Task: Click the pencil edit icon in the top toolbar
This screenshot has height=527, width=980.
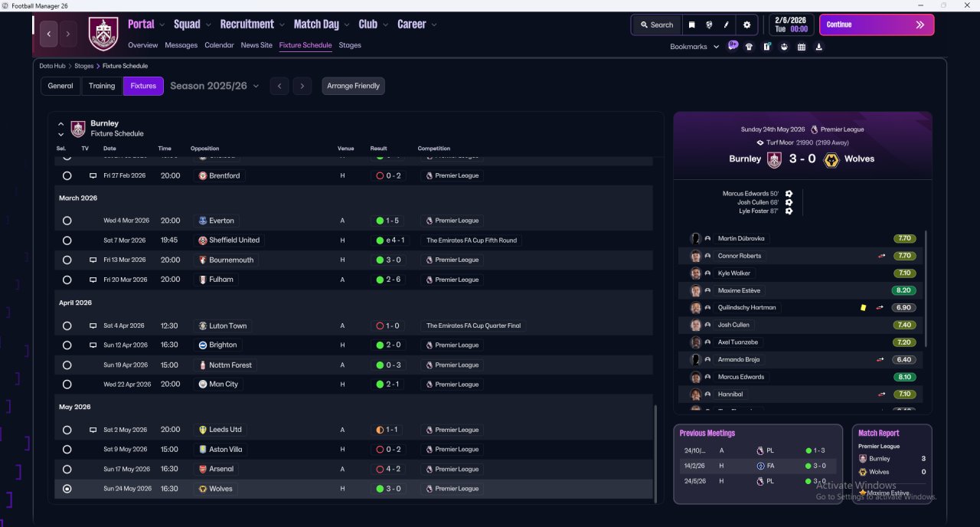Action: click(x=727, y=25)
